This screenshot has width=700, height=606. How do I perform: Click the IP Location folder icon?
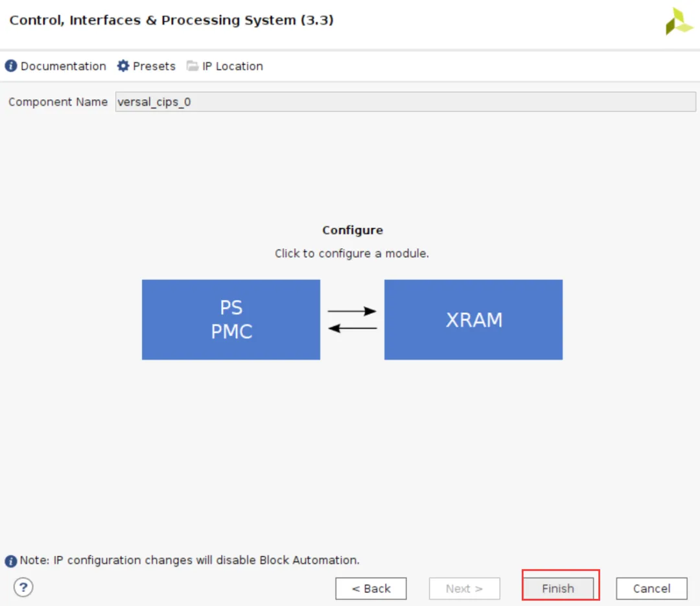(x=192, y=66)
